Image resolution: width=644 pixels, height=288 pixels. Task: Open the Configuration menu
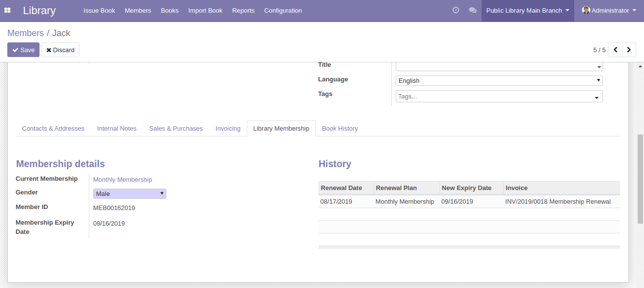click(283, 10)
